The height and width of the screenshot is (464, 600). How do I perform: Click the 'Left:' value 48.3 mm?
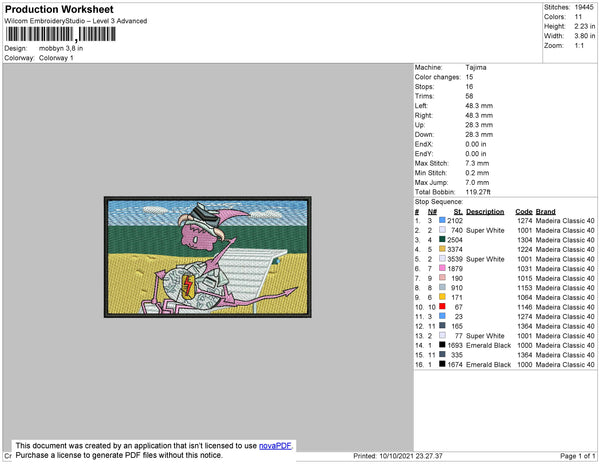[479, 106]
